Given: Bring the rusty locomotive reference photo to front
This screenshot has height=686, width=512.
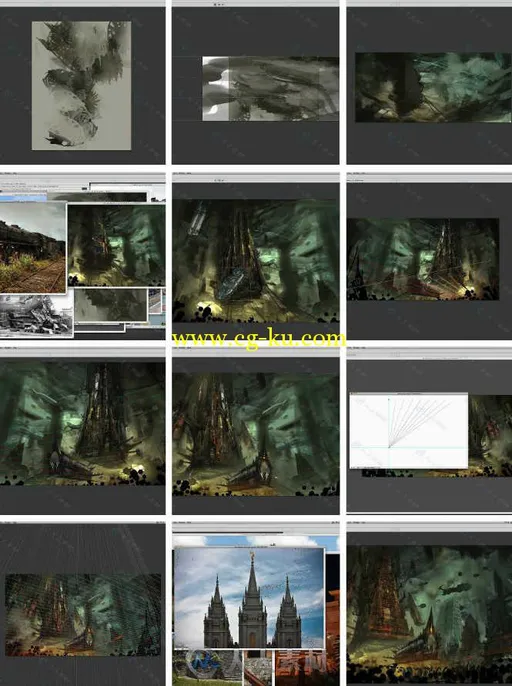Looking at the screenshot, I should pos(33,247).
